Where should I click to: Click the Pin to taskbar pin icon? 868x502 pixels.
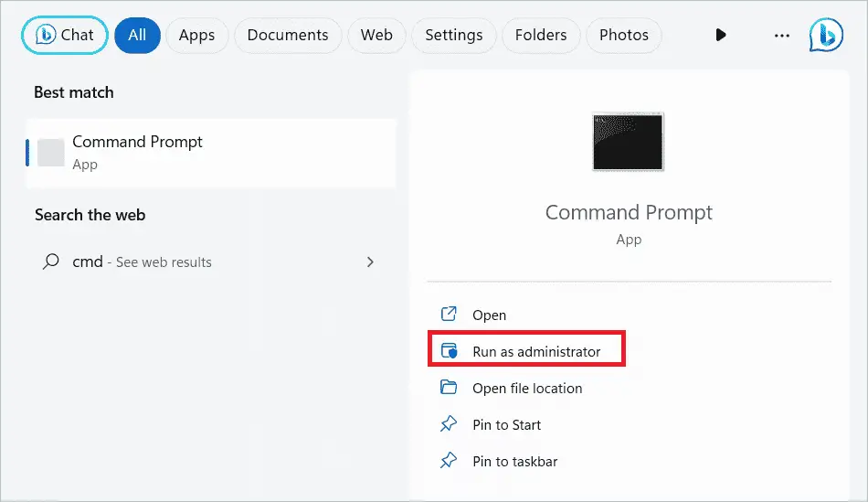449,461
